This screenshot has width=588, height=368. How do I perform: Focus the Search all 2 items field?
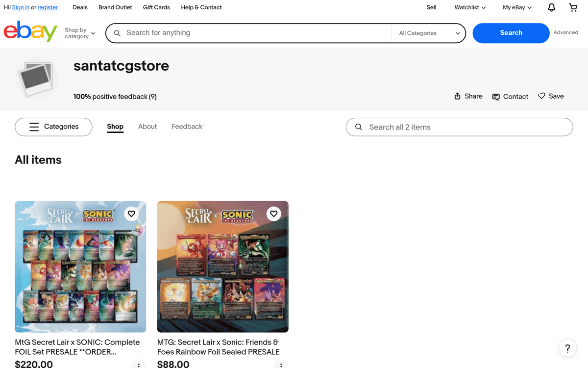coord(459,127)
